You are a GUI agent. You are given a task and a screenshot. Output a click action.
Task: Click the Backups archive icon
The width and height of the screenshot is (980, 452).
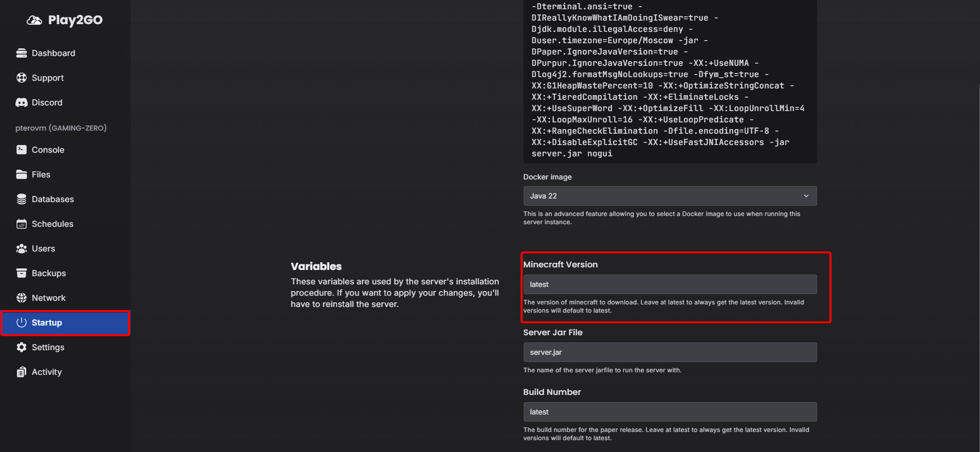click(x=22, y=273)
